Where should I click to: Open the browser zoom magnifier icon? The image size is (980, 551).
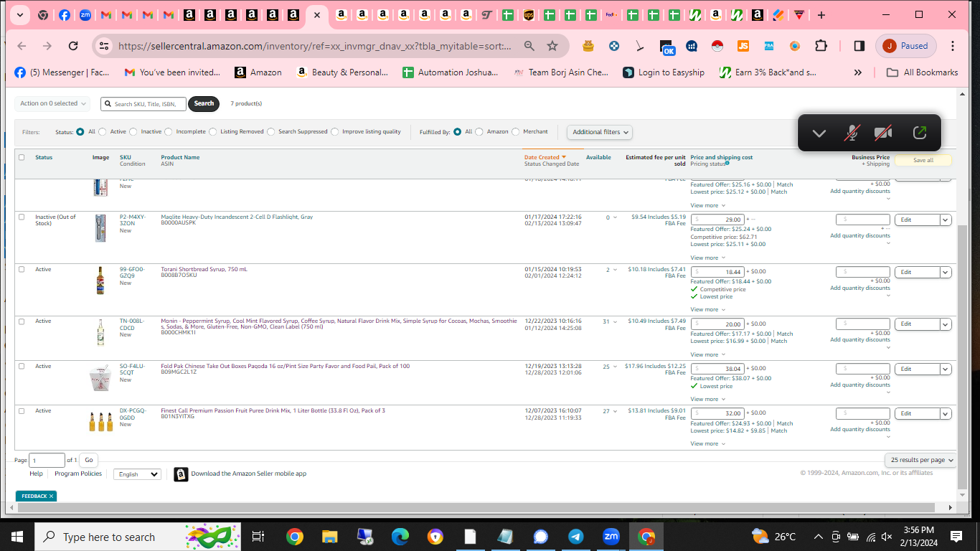tap(529, 46)
